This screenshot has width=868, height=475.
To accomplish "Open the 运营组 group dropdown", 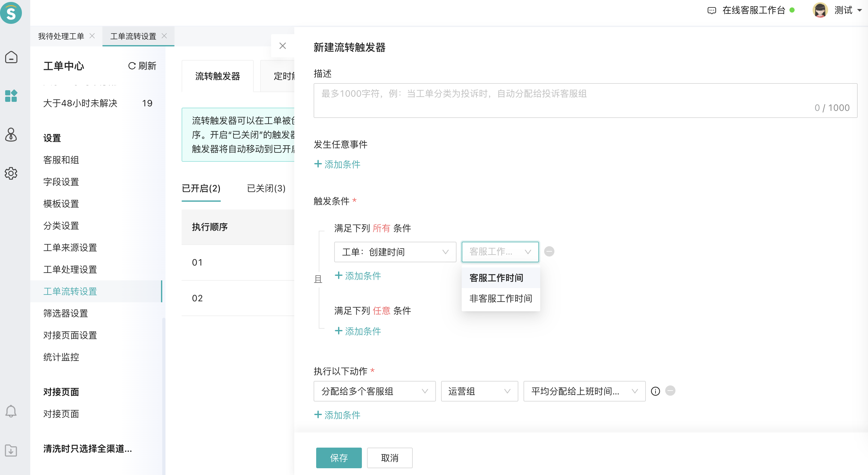I will (x=479, y=391).
